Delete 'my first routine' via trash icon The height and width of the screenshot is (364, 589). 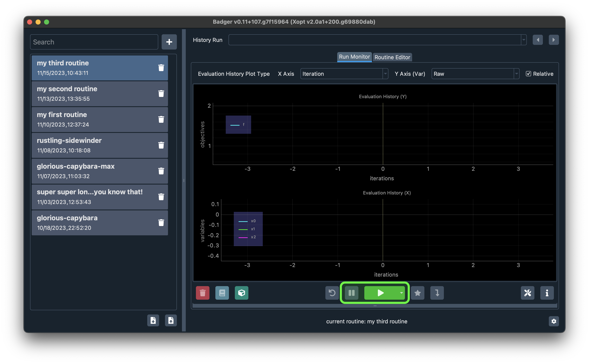(x=161, y=119)
